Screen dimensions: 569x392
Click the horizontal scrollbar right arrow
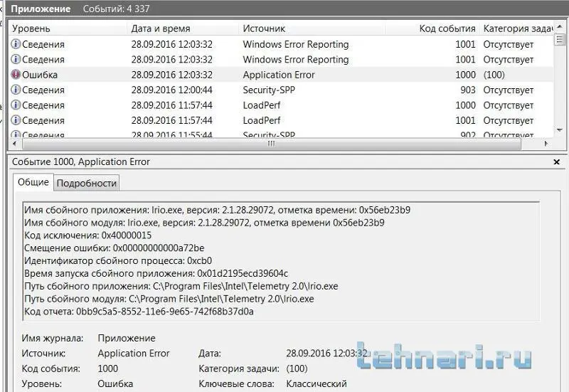pyautogui.click(x=546, y=144)
